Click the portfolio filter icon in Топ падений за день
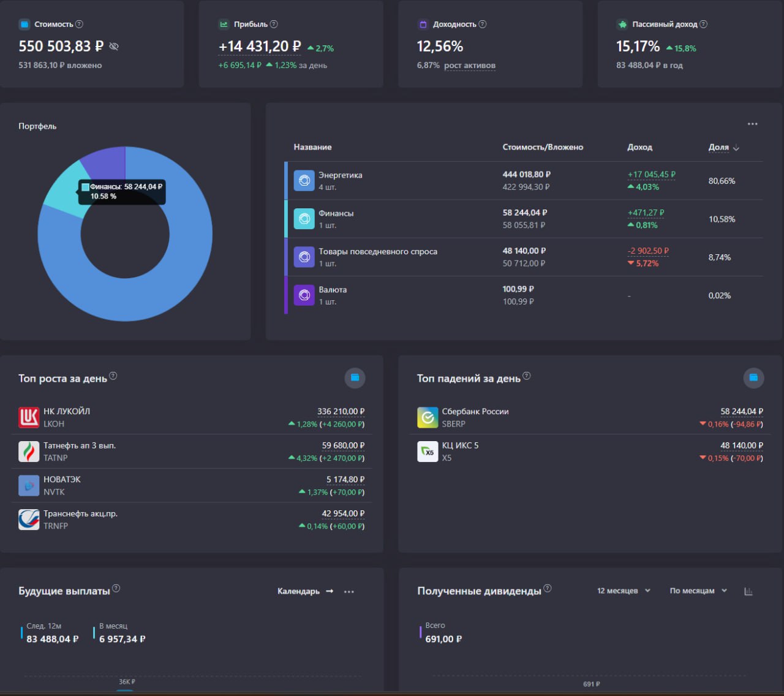Screen dimensions: 784x696 754,378
